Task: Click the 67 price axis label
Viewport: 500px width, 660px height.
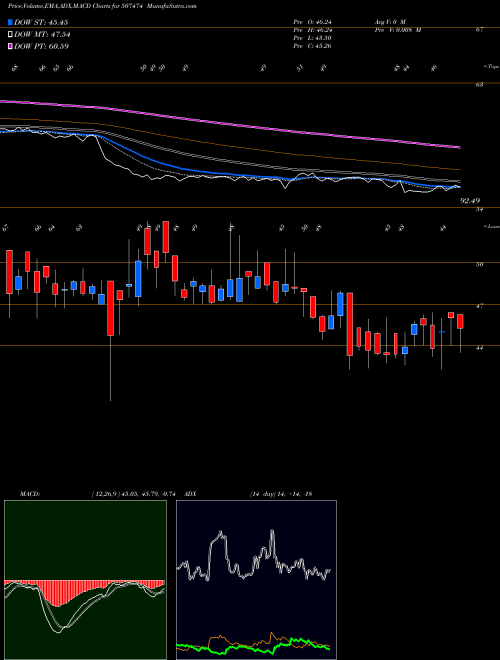Action: [x=480, y=29]
